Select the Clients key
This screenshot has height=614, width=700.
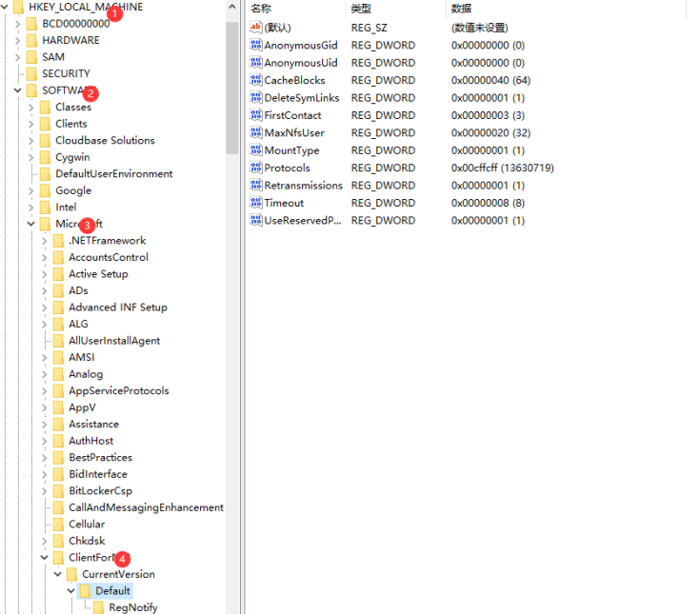coord(71,124)
